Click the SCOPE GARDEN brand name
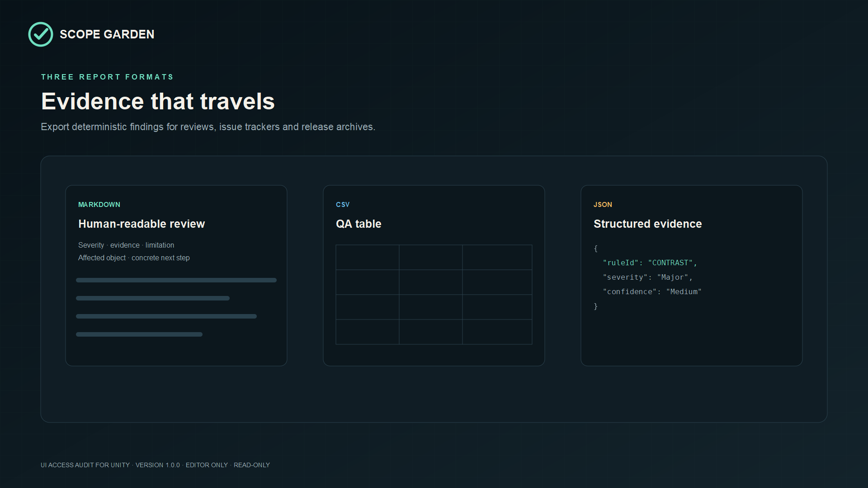This screenshot has width=868, height=488. pyautogui.click(x=107, y=34)
